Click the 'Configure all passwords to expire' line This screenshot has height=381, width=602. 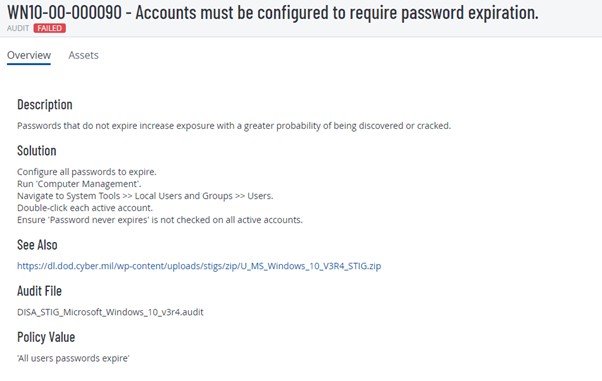tap(87, 172)
